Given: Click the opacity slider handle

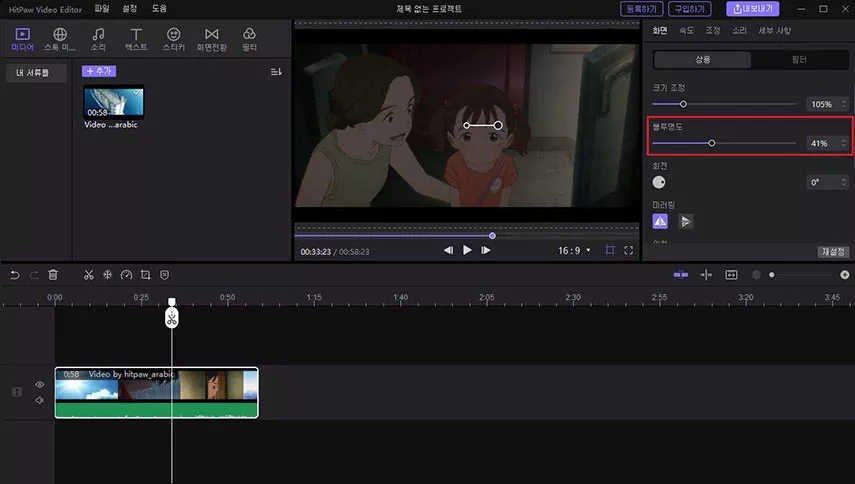Looking at the screenshot, I should [x=712, y=143].
